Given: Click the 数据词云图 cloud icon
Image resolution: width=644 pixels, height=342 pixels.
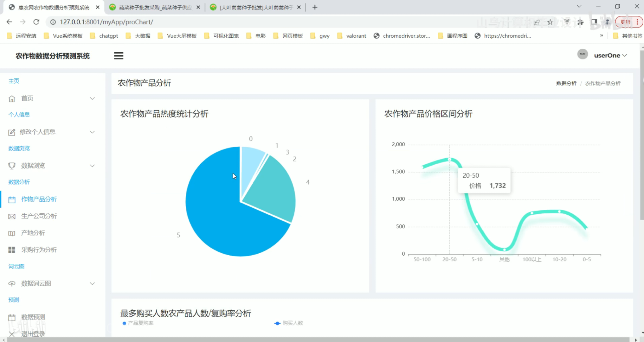Looking at the screenshot, I should pyautogui.click(x=12, y=284).
